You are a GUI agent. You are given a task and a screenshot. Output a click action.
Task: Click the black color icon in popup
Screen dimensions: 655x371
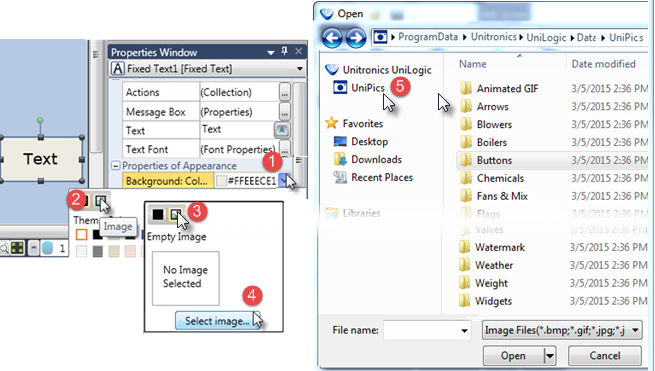[x=157, y=214]
